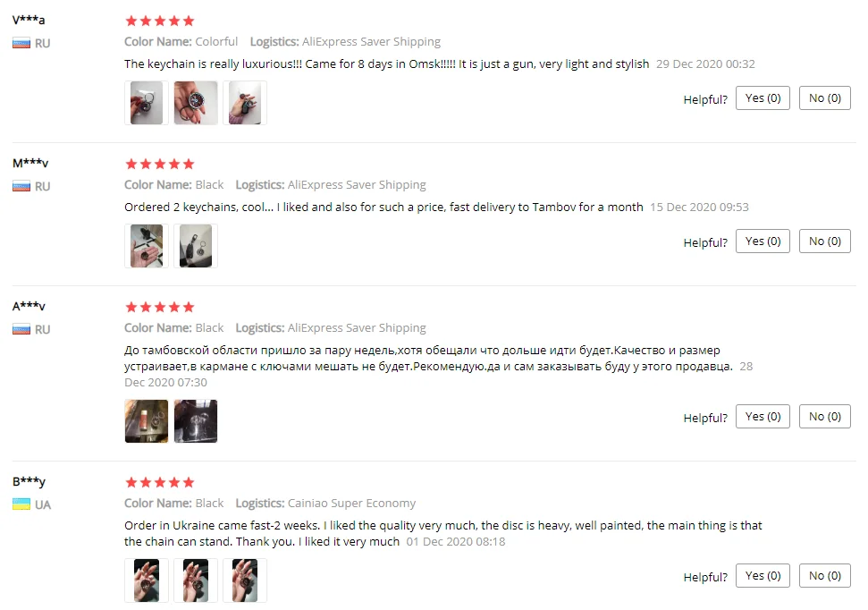Open second photo in B***y's Ukraine review
868x610 pixels.
click(x=196, y=580)
